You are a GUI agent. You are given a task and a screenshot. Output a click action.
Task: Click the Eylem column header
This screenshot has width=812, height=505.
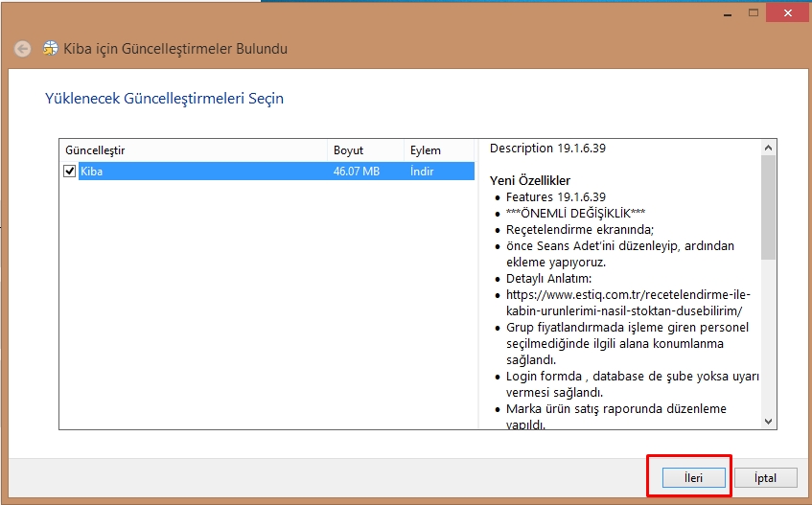(x=438, y=150)
